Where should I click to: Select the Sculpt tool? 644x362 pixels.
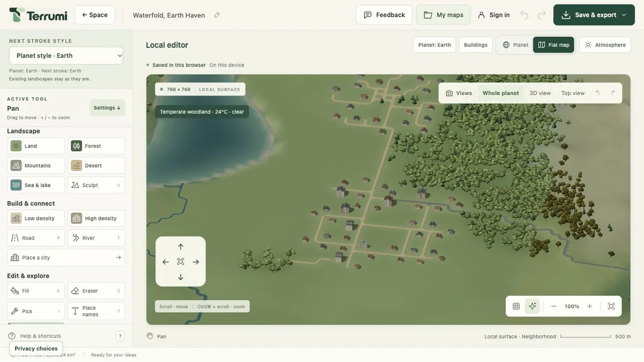click(96, 185)
